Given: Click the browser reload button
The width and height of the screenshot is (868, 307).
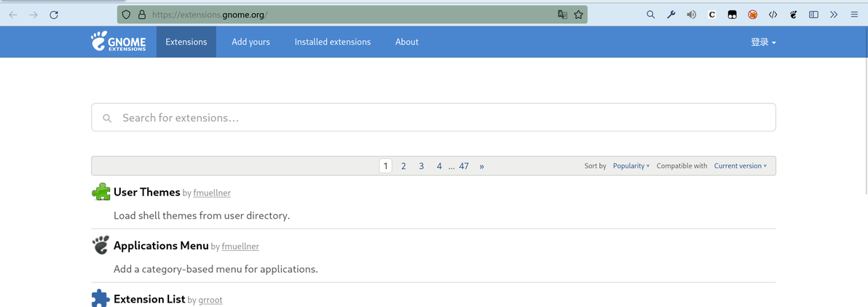Looking at the screenshot, I should click(x=54, y=15).
